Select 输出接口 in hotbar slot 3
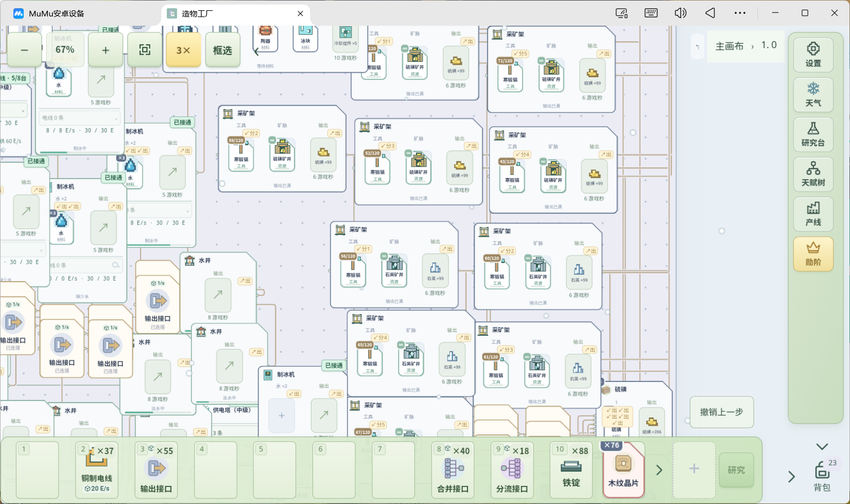 pos(156,470)
